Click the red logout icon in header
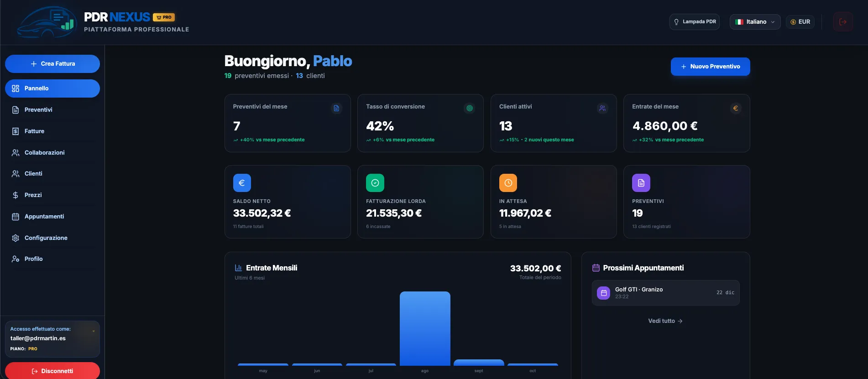868x379 pixels. pyautogui.click(x=843, y=22)
